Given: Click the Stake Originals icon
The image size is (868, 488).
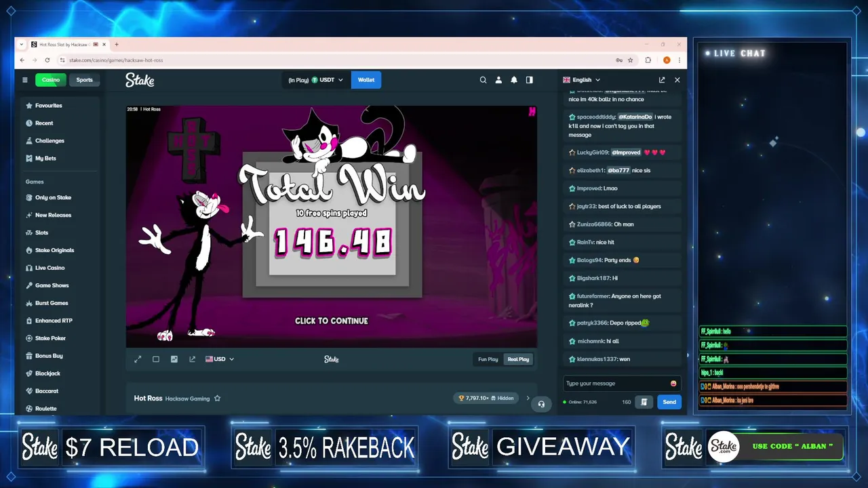Looking at the screenshot, I should coord(29,251).
